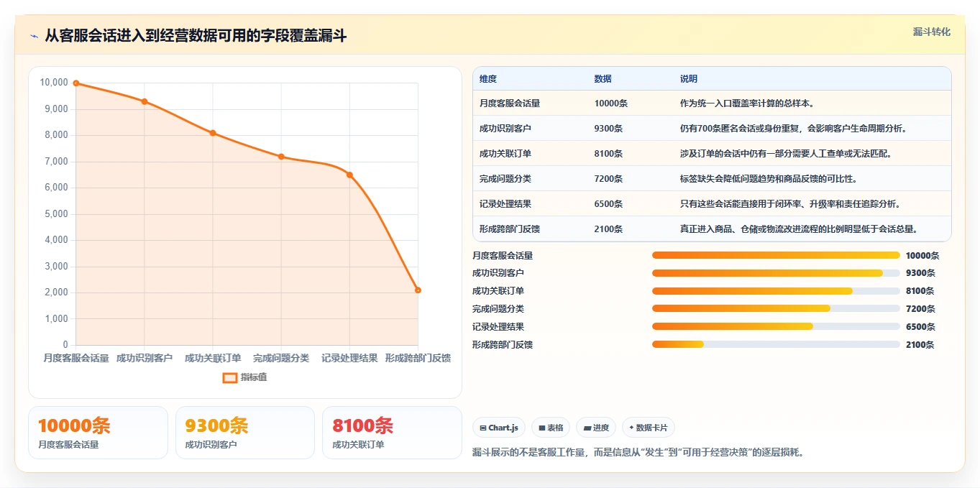The width and height of the screenshot is (980, 488).
Task: Click the orange 指标值 legend swatch
Action: coord(230,377)
